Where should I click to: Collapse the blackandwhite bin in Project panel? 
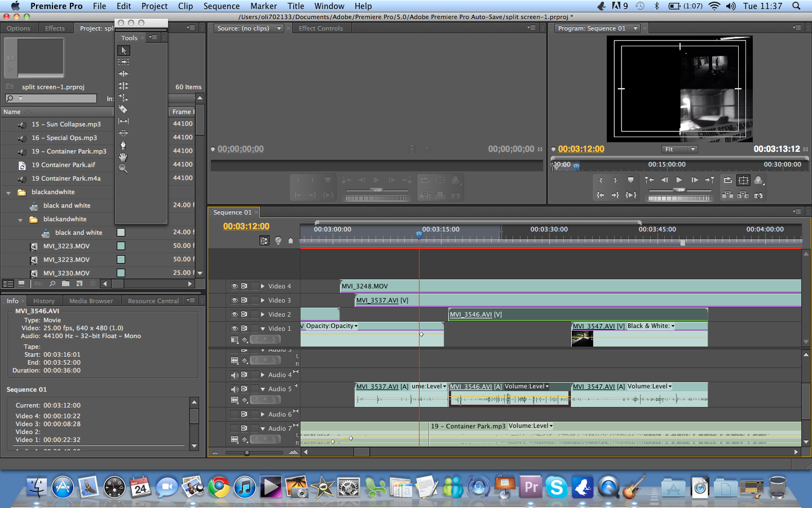(8, 192)
